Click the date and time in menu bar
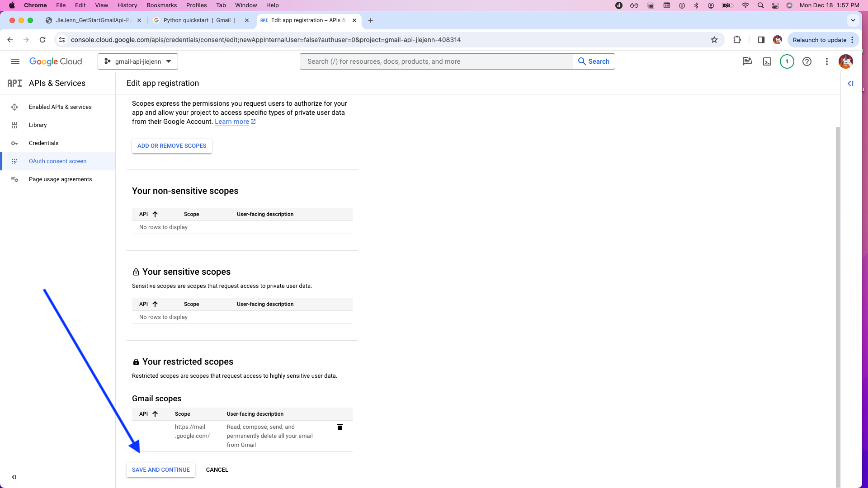 coord(829,5)
